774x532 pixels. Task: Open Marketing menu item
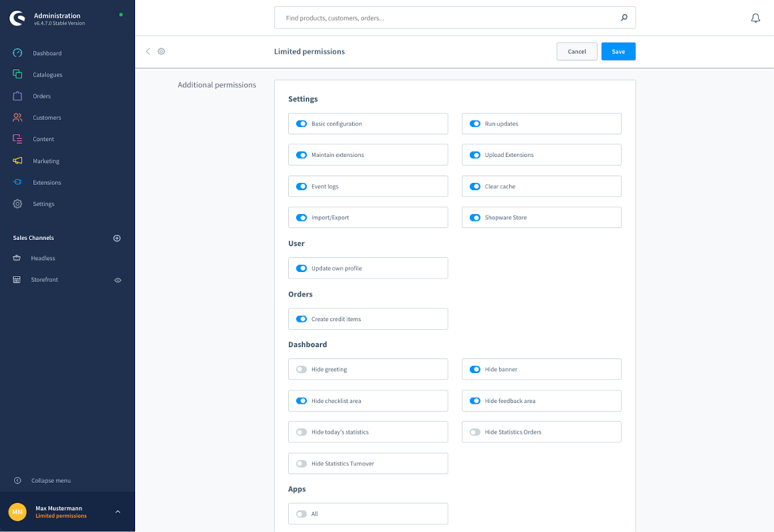point(46,161)
